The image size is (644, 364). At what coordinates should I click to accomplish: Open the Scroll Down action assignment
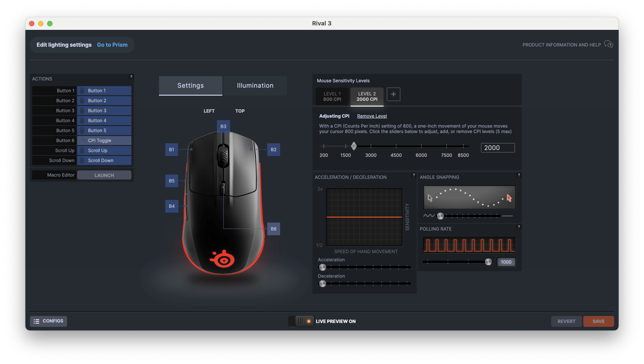click(x=104, y=161)
